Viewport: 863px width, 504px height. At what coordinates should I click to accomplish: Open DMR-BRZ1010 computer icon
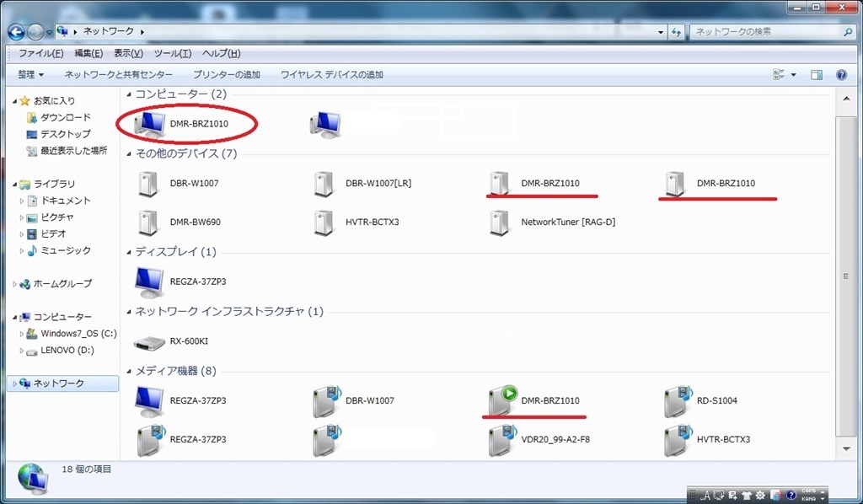(151, 123)
